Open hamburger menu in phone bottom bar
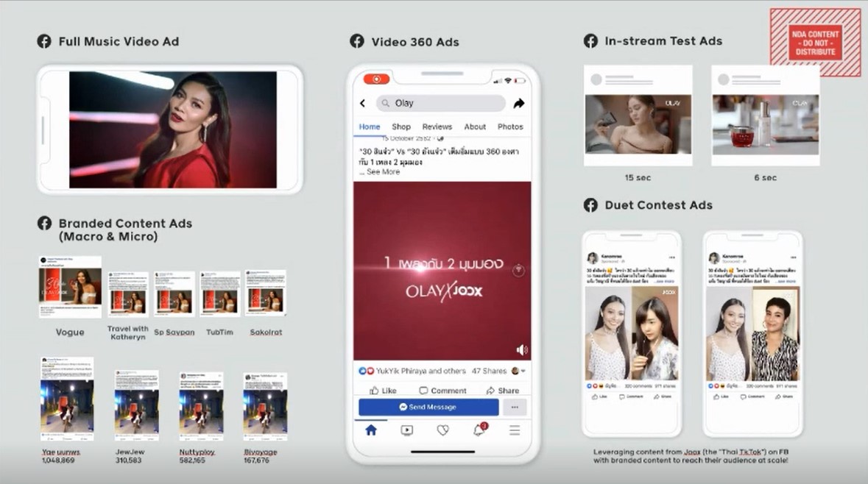This screenshot has width=868, height=484. [x=515, y=430]
